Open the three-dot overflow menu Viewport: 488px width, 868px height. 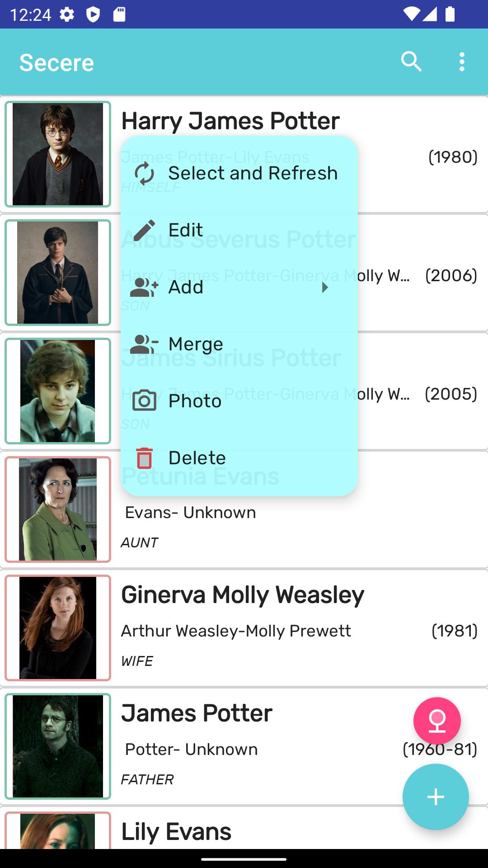461,62
